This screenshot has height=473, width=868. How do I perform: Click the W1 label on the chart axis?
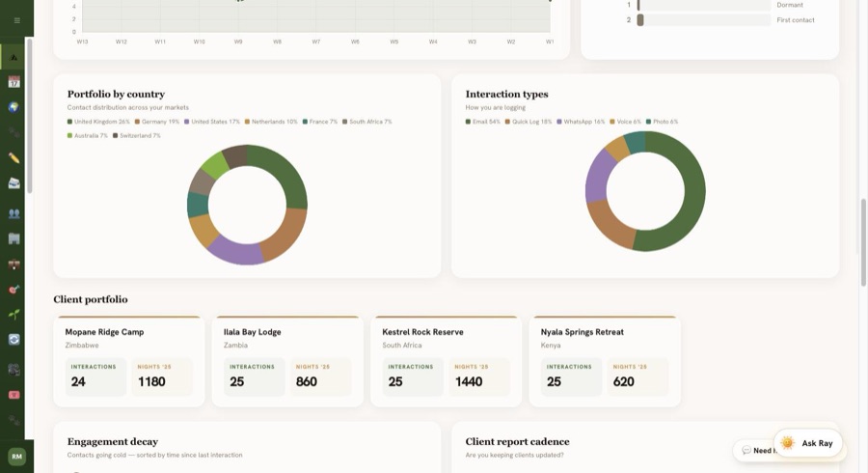point(550,42)
